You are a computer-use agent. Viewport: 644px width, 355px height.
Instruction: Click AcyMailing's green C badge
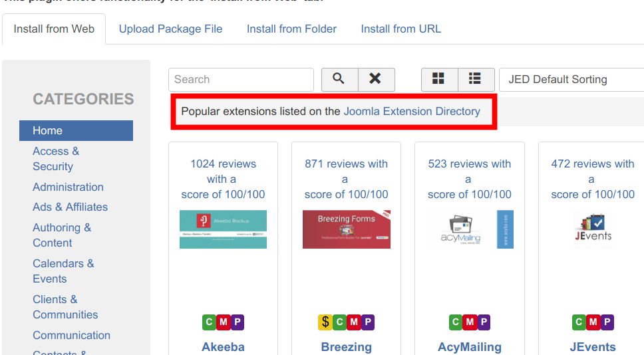tap(456, 322)
